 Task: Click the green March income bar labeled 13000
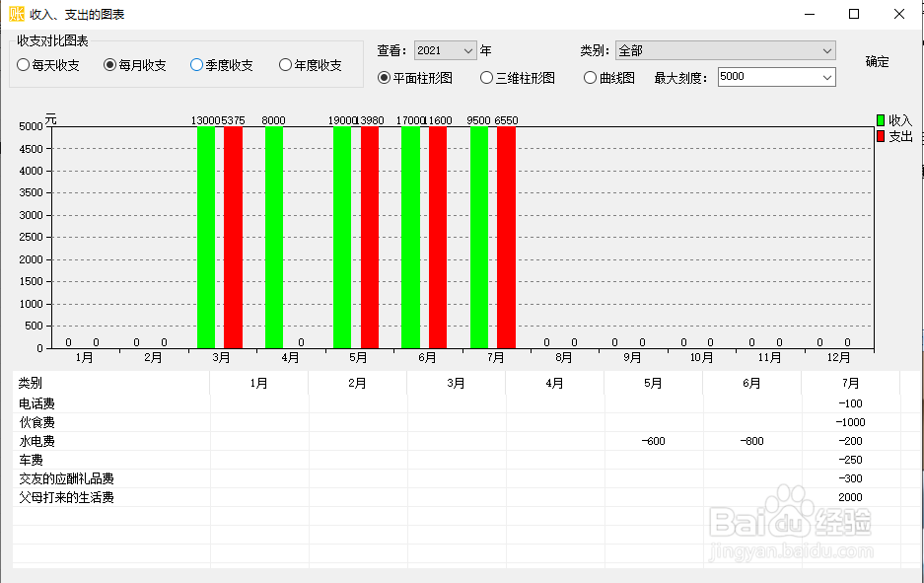click(x=206, y=237)
